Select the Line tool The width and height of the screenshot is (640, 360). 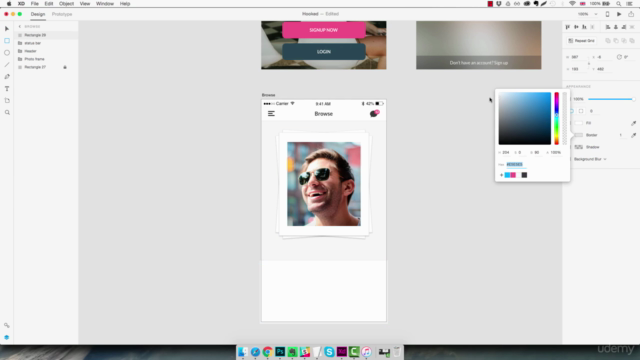click(x=7, y=64)
